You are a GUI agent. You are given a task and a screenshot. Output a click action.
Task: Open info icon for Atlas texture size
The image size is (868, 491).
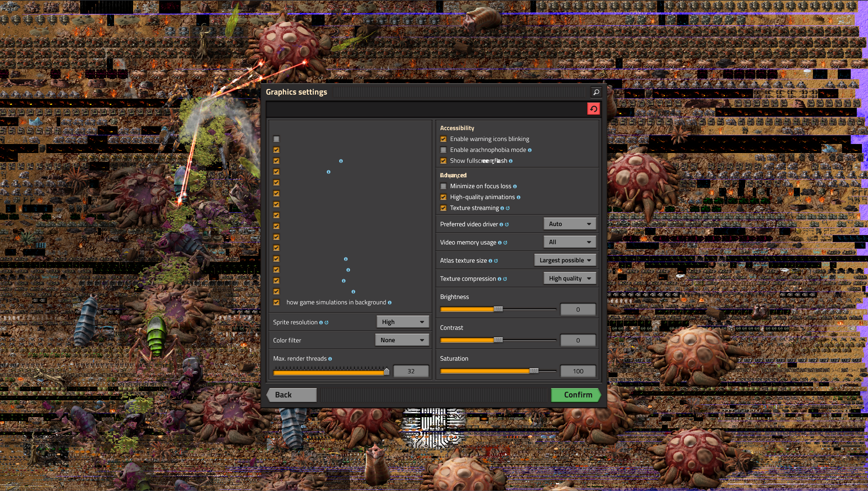490,261
